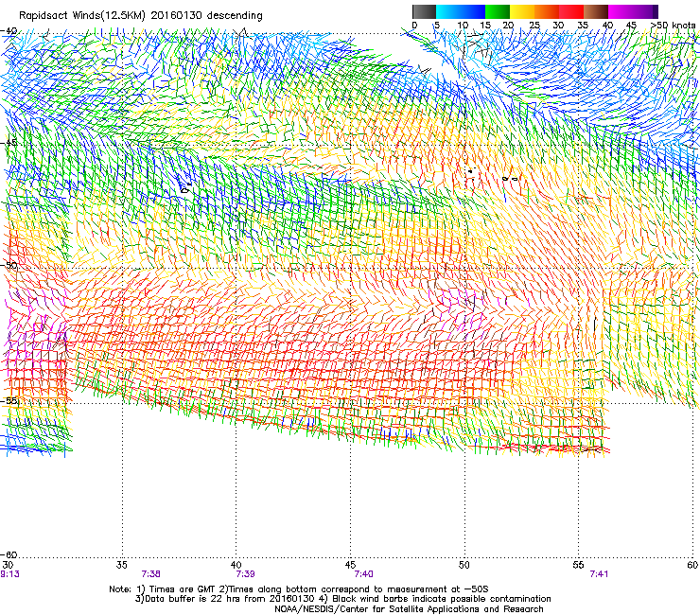Click the gray 0–5 knots color segment

424,11
